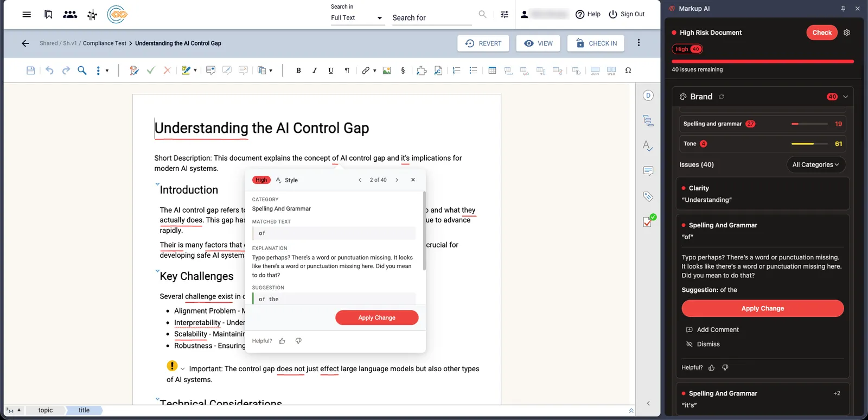Open the highlighter color dropdown arrow
Viewport: 868px width, 420px height.
tap(195, 71)
